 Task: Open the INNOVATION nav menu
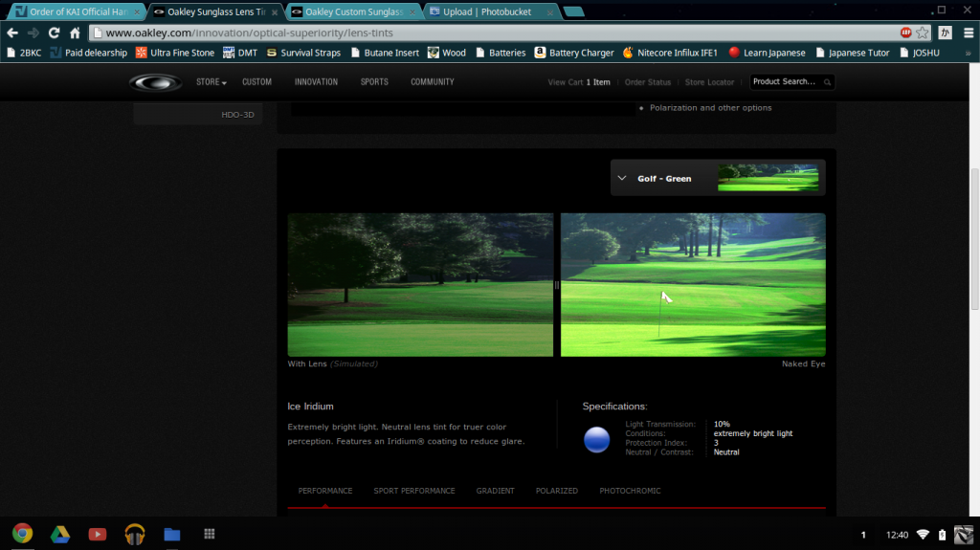click(316, 82)
